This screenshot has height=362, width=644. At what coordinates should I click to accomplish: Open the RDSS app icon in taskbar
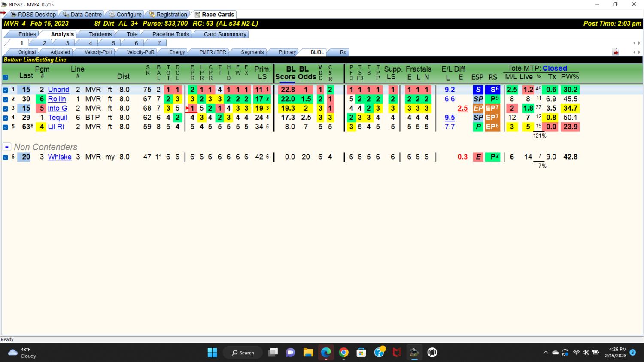[414, 353]
